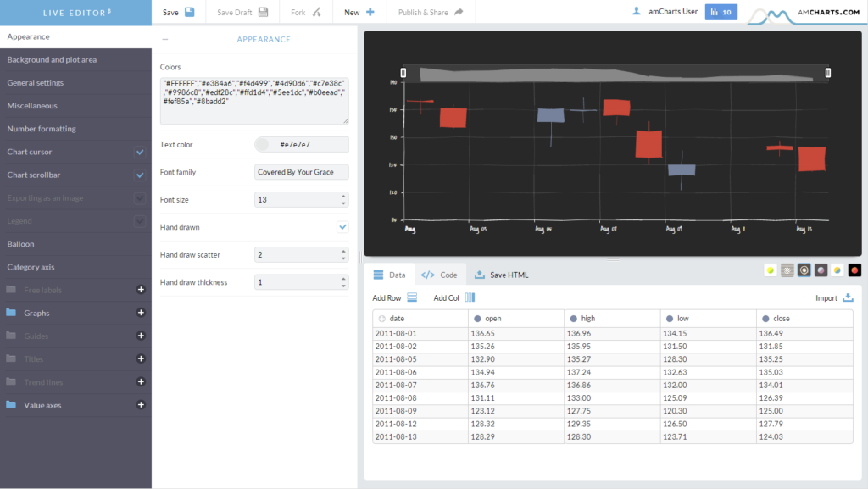Click the Value axes folder icon
This screenshot has height=489, width=868.
coord(11,404)
